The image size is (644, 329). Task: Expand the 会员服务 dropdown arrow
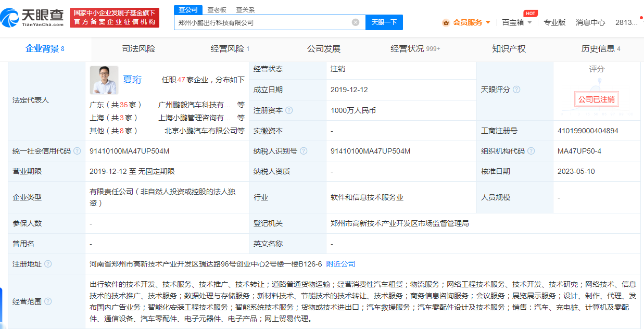(488, 22)
